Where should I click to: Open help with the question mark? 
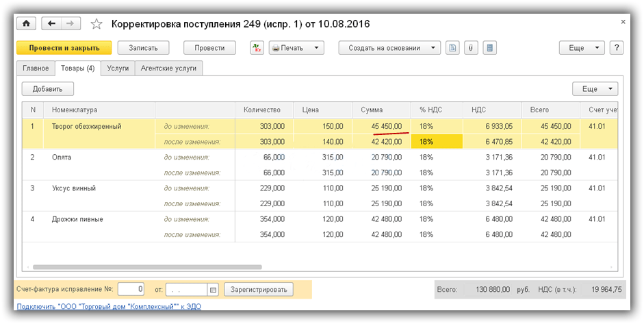(x=617, y=48)
